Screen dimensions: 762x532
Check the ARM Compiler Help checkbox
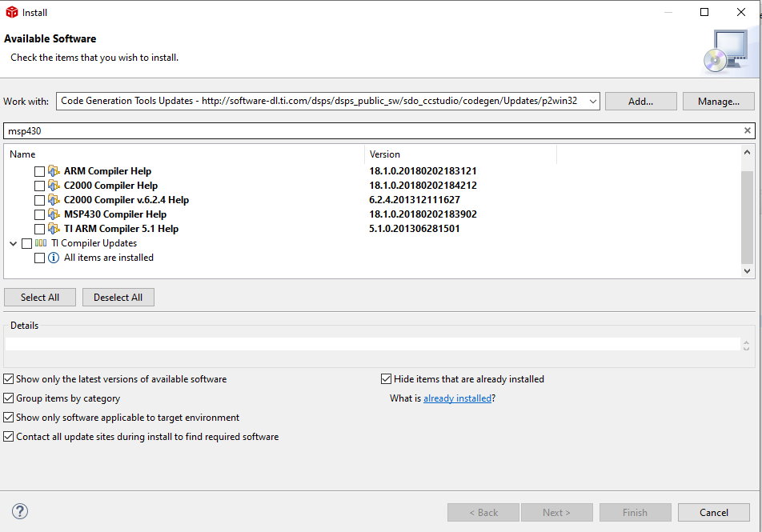click(39, 171)
